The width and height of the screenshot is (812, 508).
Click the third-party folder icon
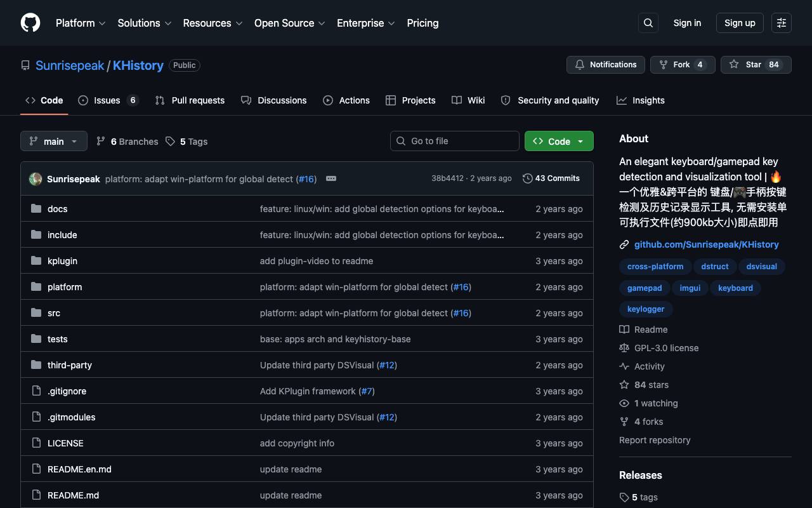tap(36, 365)
